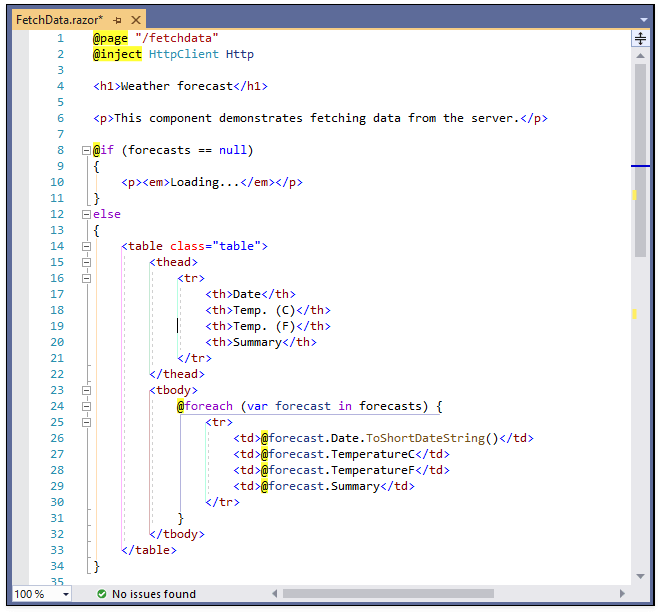Collapse the @if block on line 8
The height and width of the screenshot is (614, 661).
click(x=87, y=150)
